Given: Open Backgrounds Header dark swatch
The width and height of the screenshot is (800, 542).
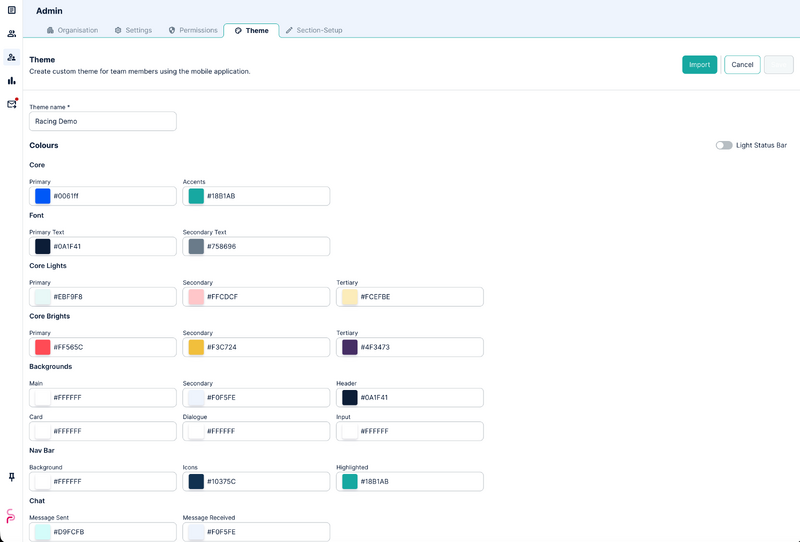Looking at the screenshot, I should (x=350, y=398).
